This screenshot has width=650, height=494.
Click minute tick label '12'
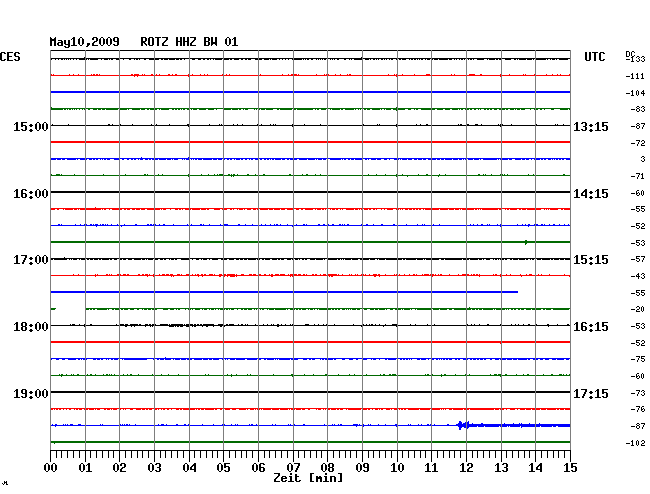pyautogui.click(x=466, y=468)
